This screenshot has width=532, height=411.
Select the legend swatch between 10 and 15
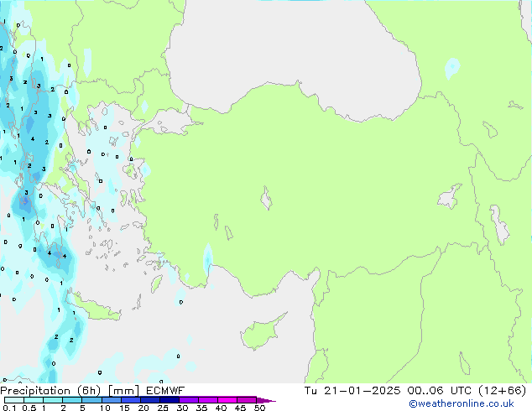point(113,400)
